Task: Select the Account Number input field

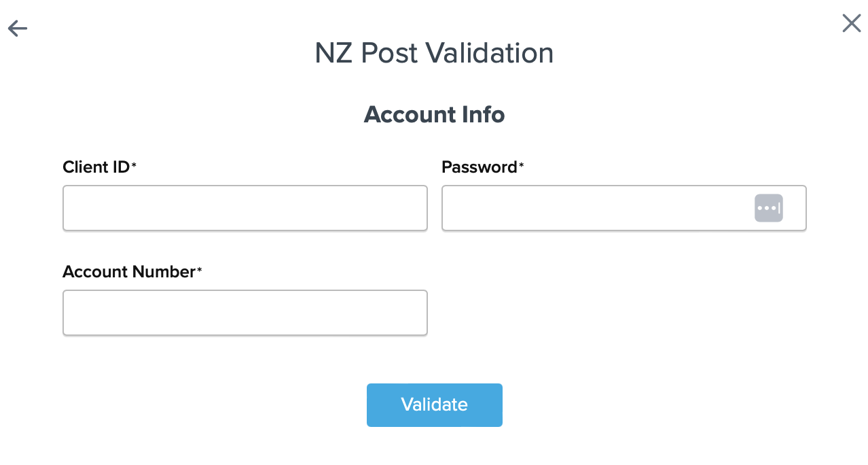Action: [x=245, y=313]
